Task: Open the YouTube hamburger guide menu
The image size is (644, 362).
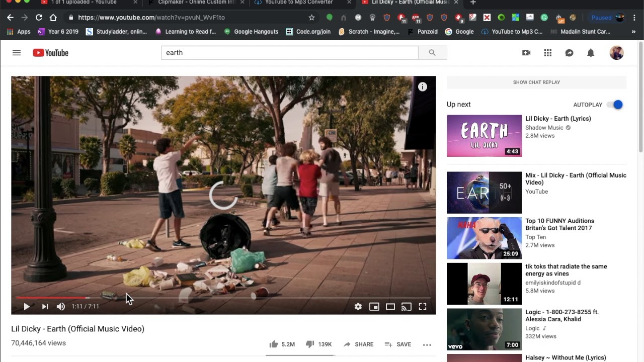Action: (17, 53)
